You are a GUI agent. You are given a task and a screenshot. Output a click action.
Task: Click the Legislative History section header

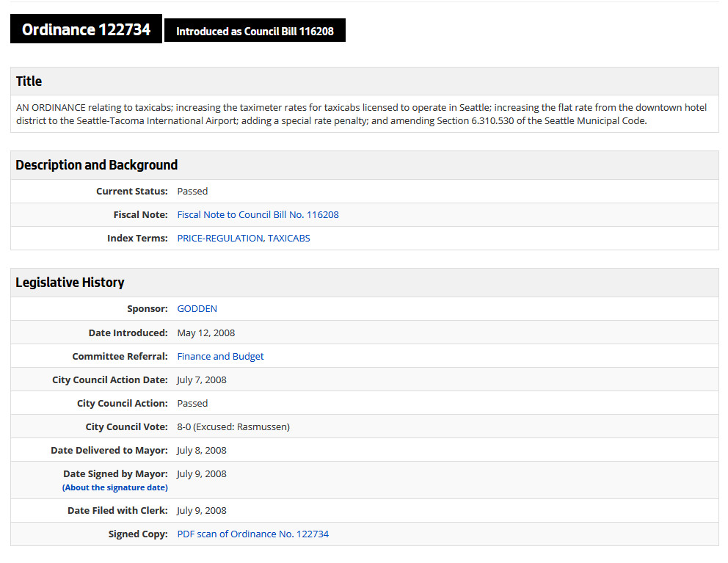pyautogui.click(x=70, y=282)
